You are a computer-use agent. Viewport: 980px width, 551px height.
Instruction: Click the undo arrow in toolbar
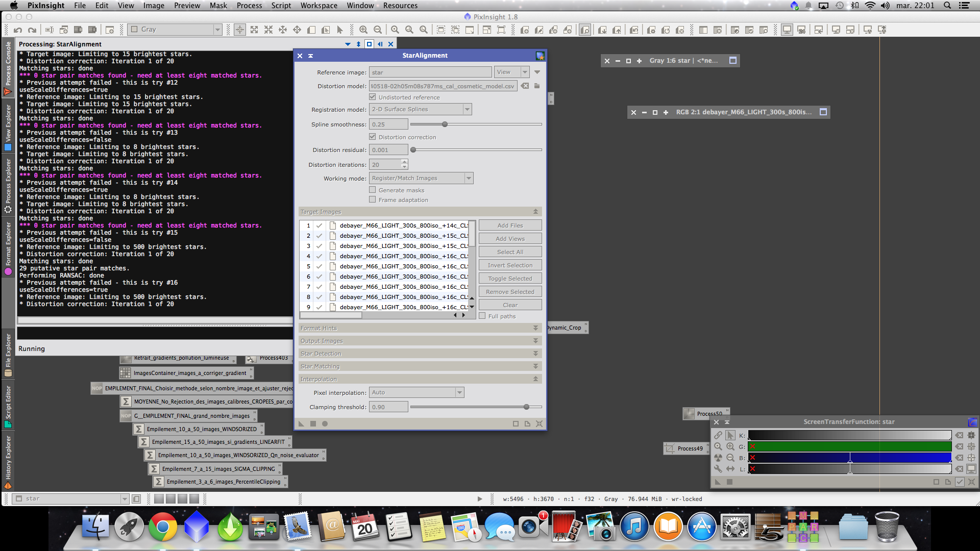(18, 30)
